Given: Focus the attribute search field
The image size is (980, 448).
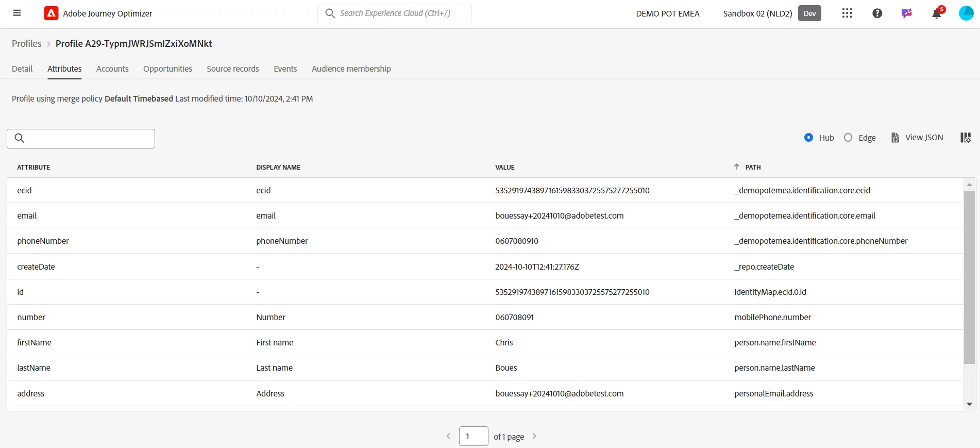Looking at the screenshot, I should (x=81, y=139).
